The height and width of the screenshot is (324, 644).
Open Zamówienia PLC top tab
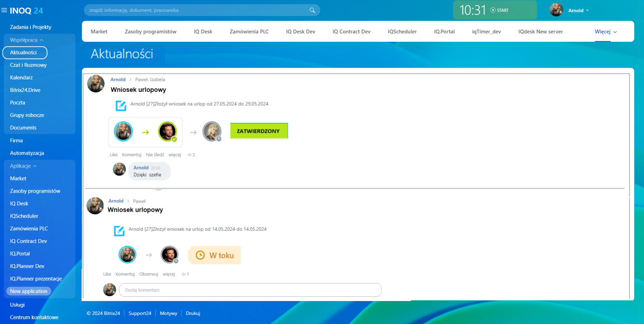pos(249,32)
